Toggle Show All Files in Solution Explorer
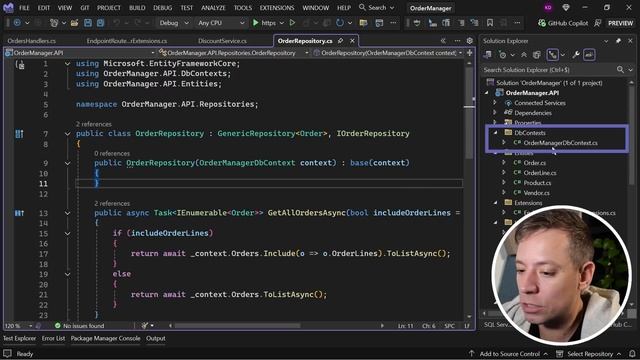This screenshot has width=640, height=360. coord(537,55)
